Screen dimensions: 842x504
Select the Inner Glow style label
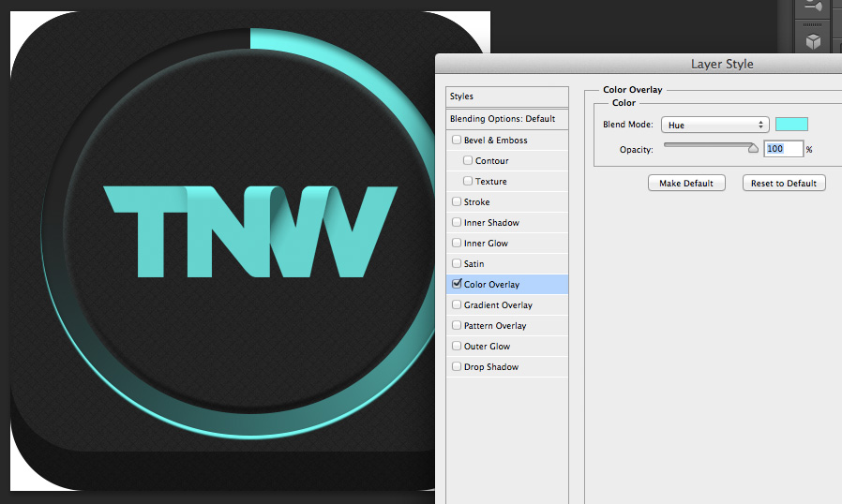pyautogui.click(x=486, y=244)
